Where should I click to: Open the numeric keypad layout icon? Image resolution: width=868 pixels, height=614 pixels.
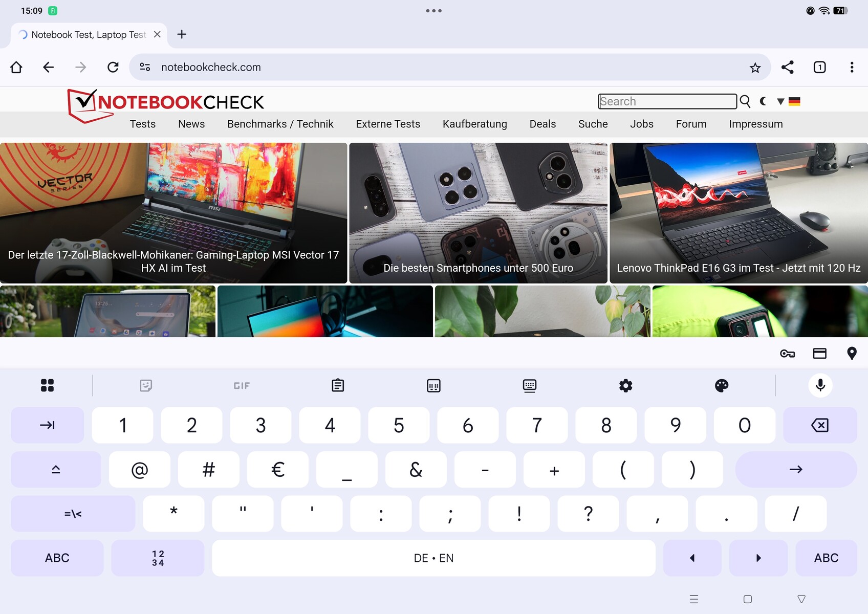click(433, 385)
